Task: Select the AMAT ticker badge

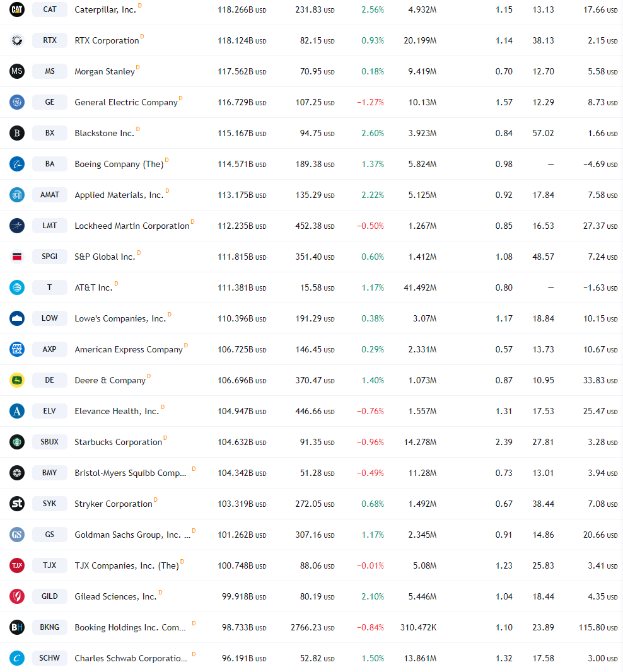Action: 50,195
